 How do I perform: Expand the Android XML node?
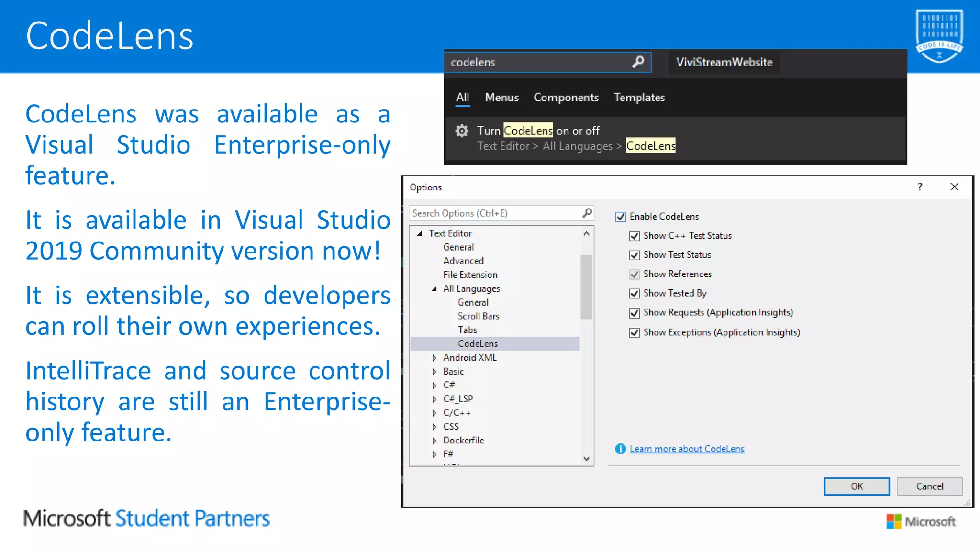pos(434,358)
